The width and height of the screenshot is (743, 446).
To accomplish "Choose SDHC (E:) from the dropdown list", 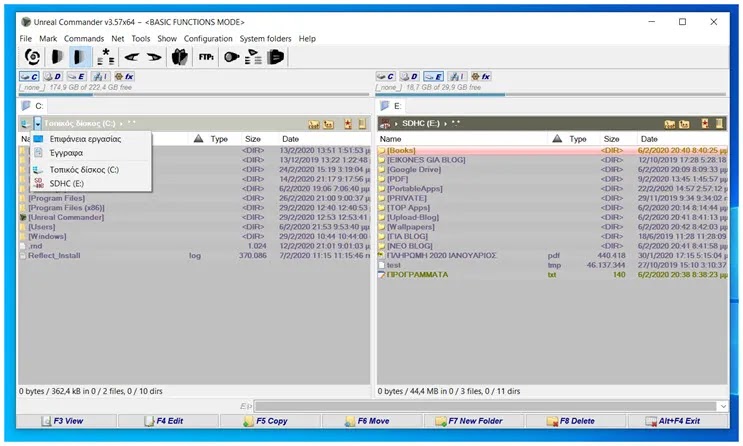I will coord(91,183).
